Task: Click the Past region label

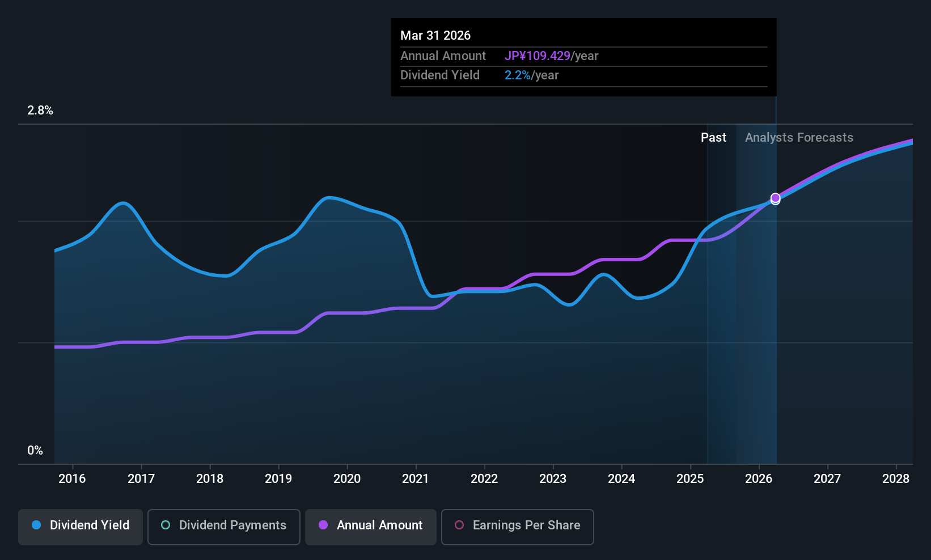Action: coord(713,138)
